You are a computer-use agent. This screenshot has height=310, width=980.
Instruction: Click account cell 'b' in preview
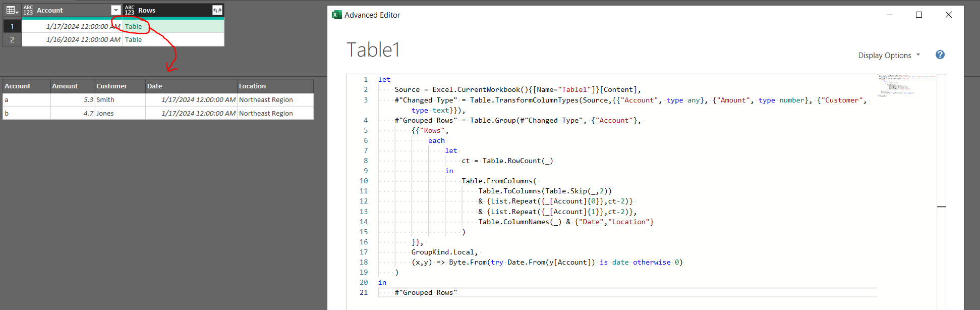click(27, 113)
